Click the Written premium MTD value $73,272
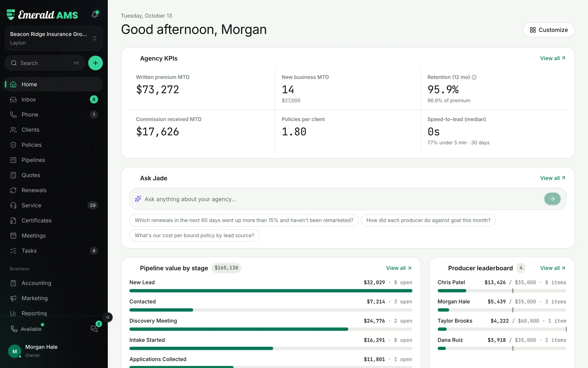The height and width of the screenshot is (368, 588). (x=158, y=90)
